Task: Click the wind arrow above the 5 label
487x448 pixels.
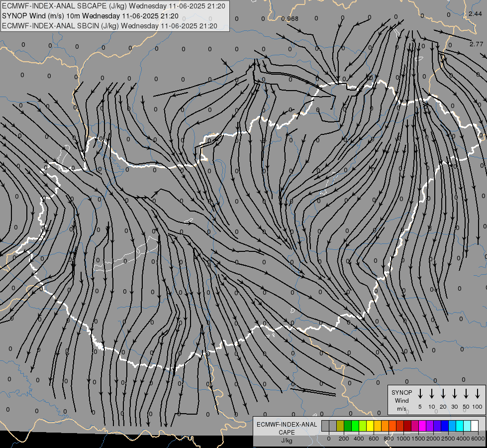Action: point(420,394)
